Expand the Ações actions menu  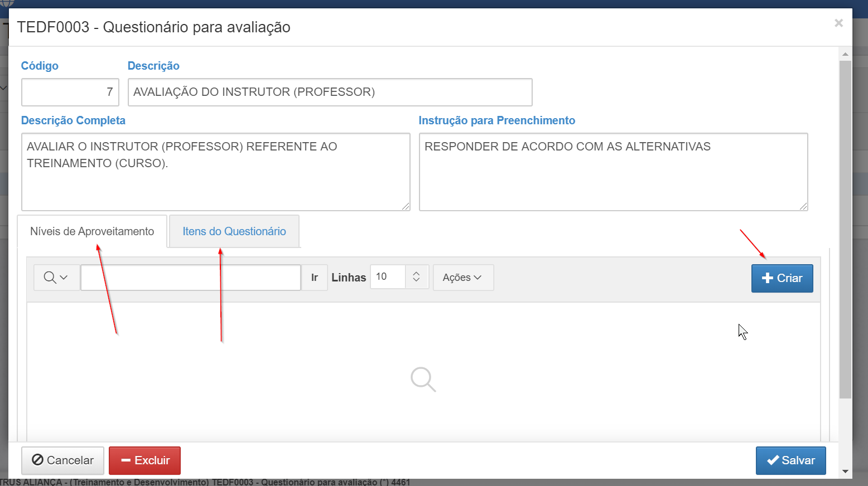[463, 278]
